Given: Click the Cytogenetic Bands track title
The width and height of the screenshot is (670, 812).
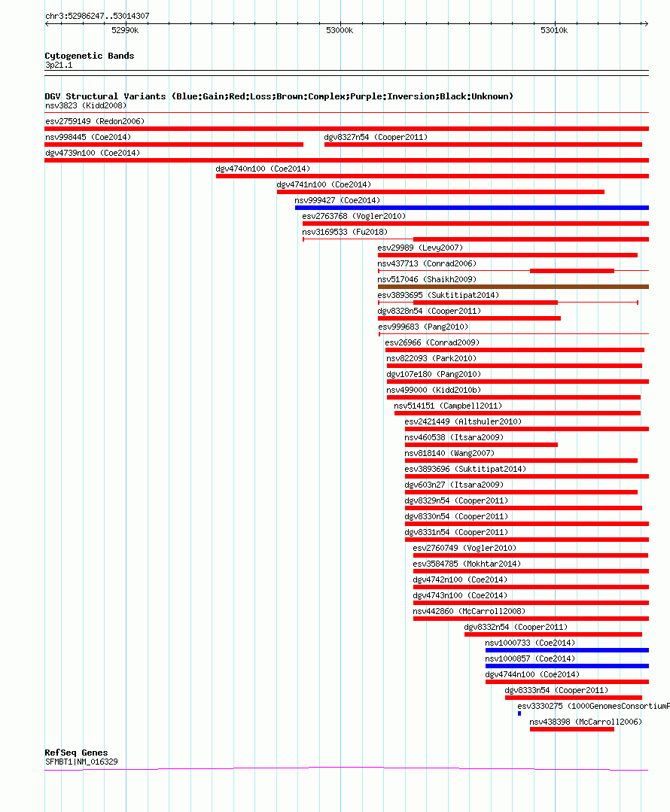Looking at the screenshot, I should coord(90,56).
